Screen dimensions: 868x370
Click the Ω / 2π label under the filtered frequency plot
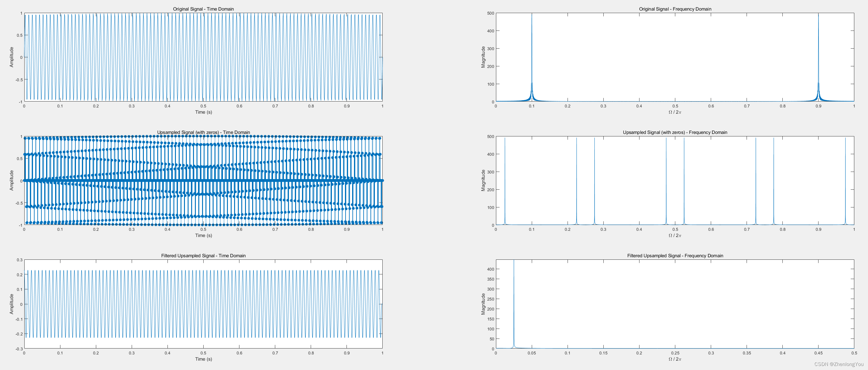pos(675,359)
